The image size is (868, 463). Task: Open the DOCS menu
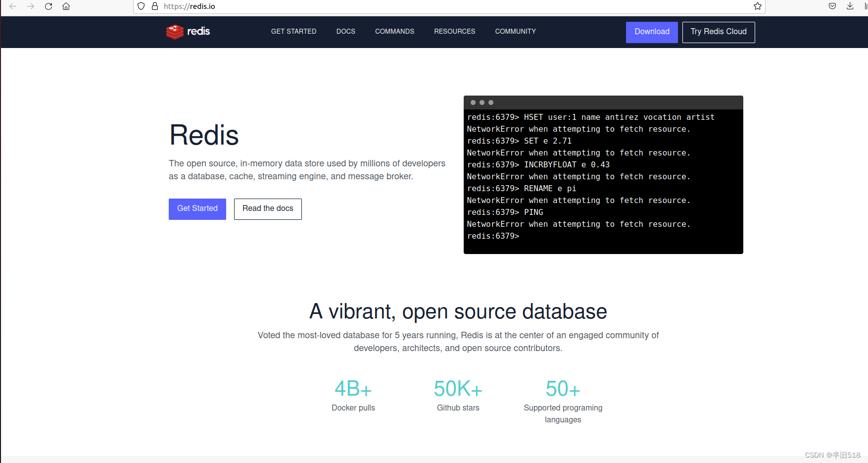pos(346,31)
